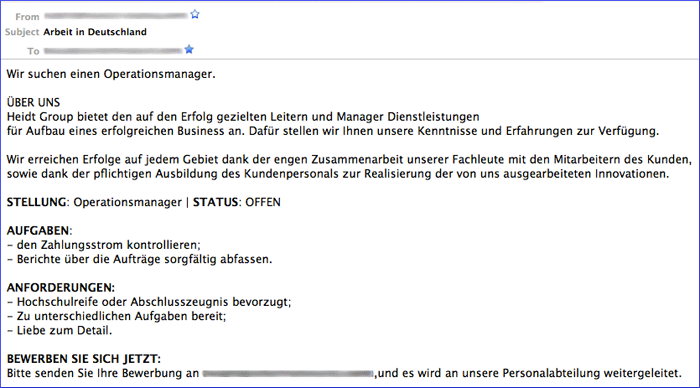This screenshot has height=388, width=700.
Task: Click the blurred application email address in body
Action: [x=288, y=373]
